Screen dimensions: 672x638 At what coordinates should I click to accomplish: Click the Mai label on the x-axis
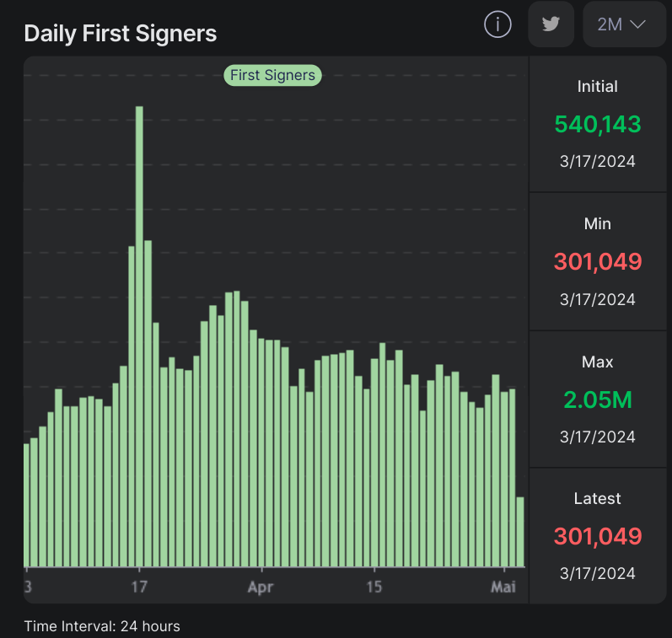[503, 587]
